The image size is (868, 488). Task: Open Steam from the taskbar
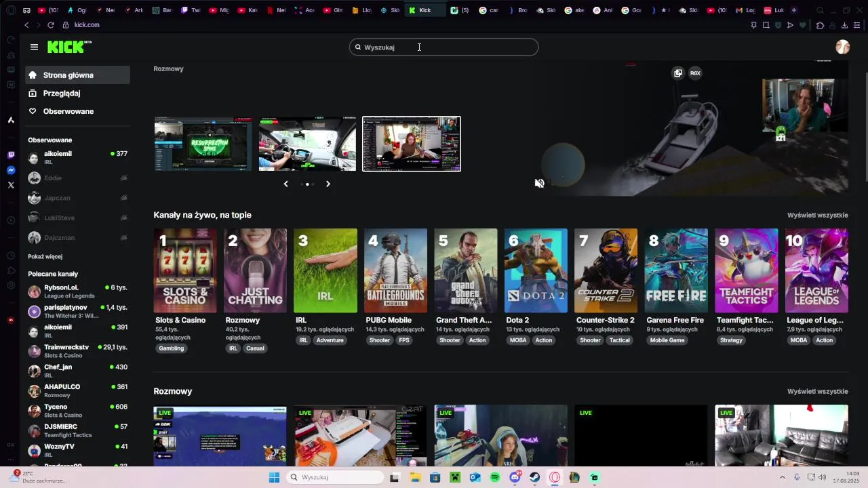click(x=535, y=477)
